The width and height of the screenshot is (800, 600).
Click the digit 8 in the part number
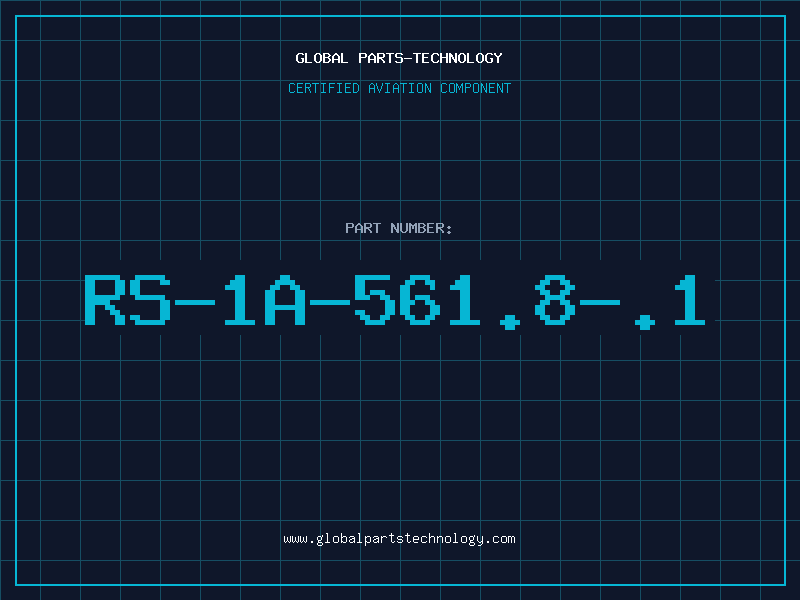click(x=555, y=300)
